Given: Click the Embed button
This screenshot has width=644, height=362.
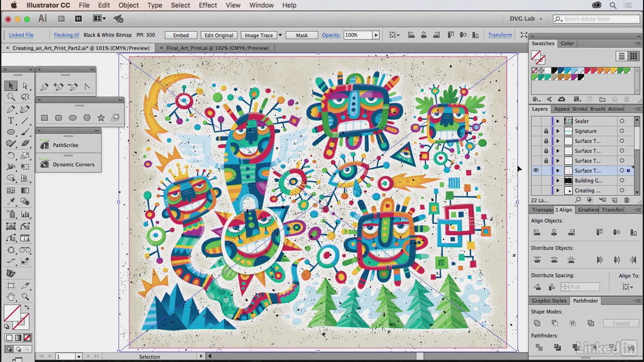Looking at the screenshot, I should 181,35.
